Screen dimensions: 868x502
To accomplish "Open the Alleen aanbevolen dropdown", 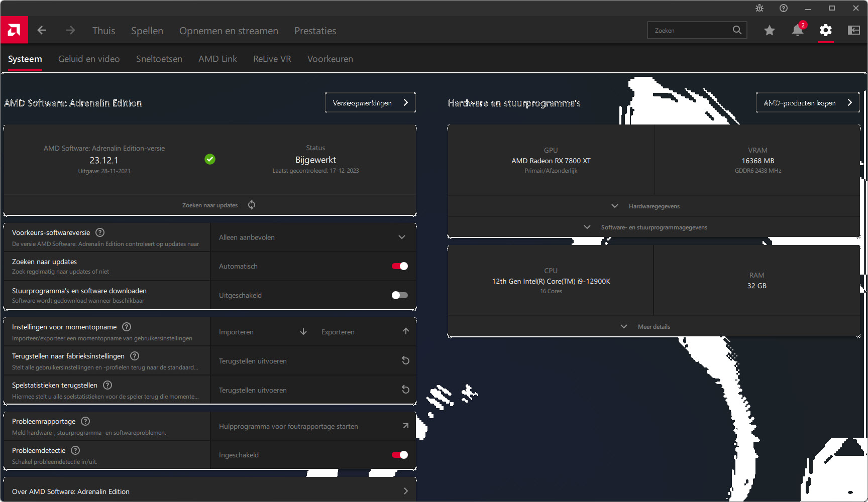I will (x=313, y=237).
